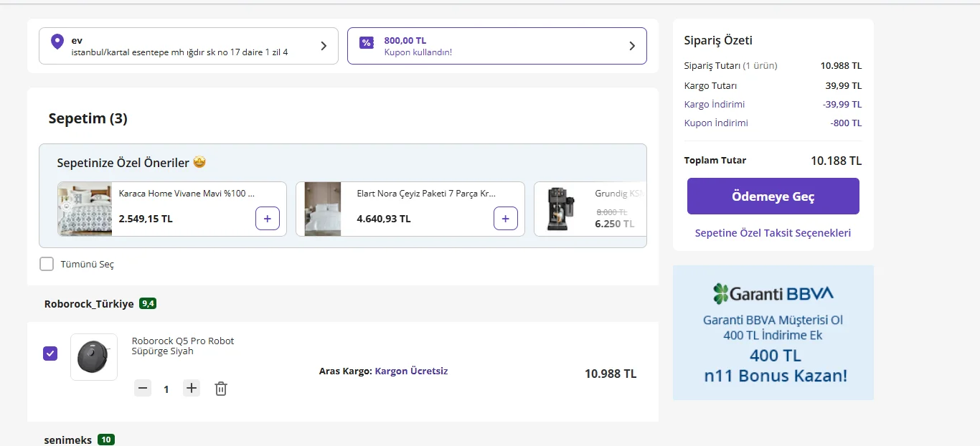Click the coupon percent icon
This screenshot has height=446, width=980.
click(x=367, y=43)
